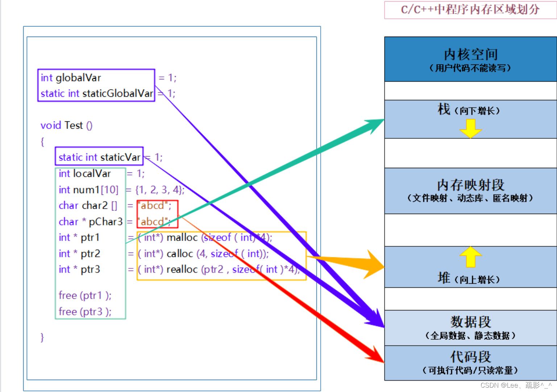
Task: Click the 'int globalVar' code line
Action: point(71,78)
